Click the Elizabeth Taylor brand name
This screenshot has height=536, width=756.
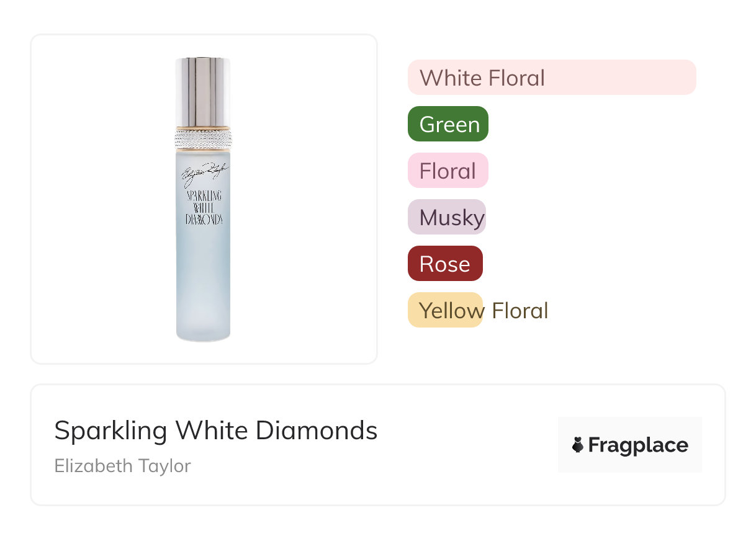[122, 466]
